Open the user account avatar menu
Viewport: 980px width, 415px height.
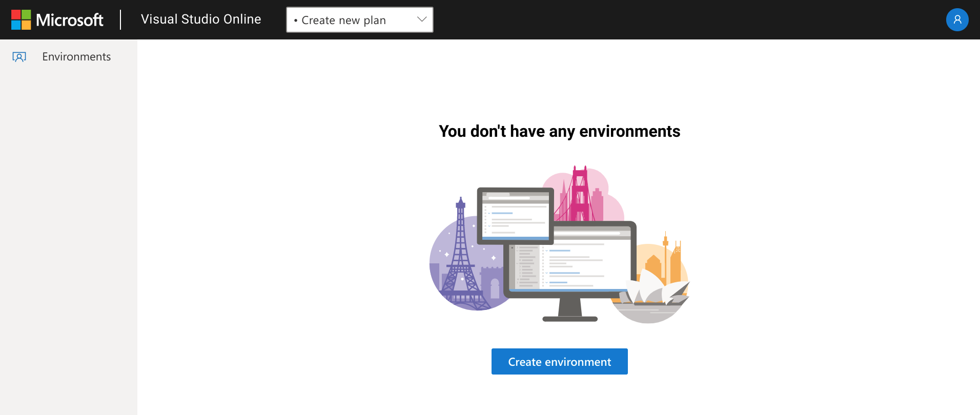coord(957,20)
